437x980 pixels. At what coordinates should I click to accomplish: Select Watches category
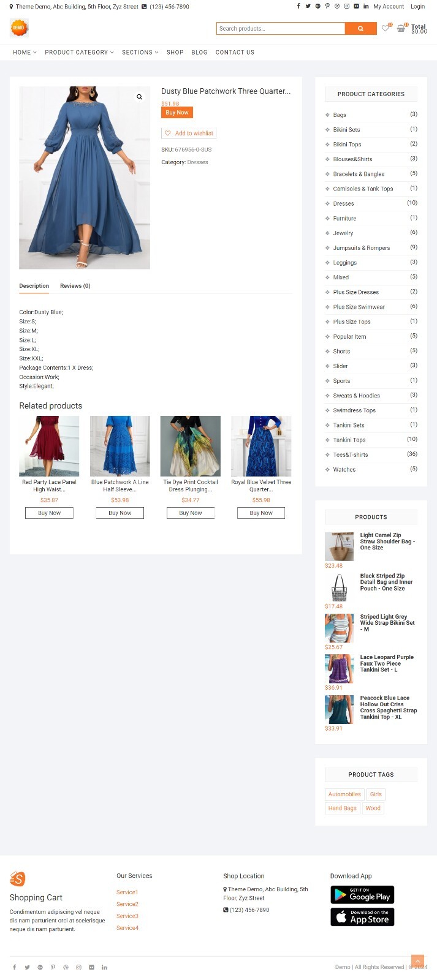pos(344,470)
